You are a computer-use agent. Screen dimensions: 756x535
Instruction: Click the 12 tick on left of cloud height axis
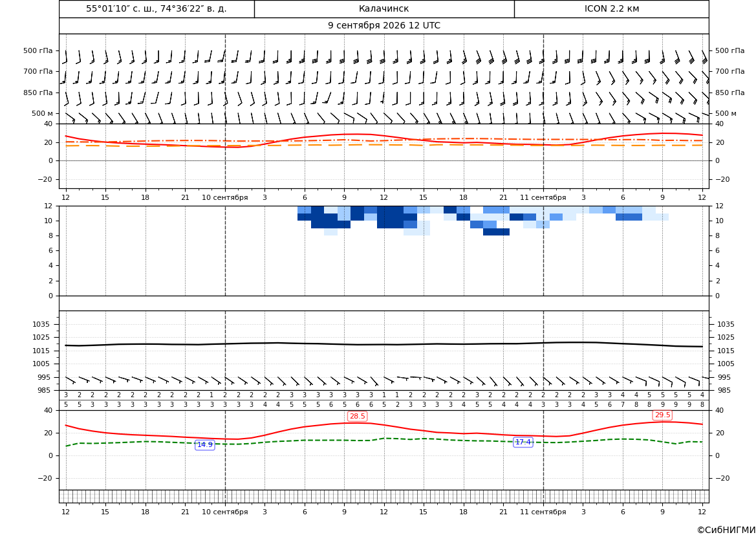pyautogui.click(x=49, y=206)
